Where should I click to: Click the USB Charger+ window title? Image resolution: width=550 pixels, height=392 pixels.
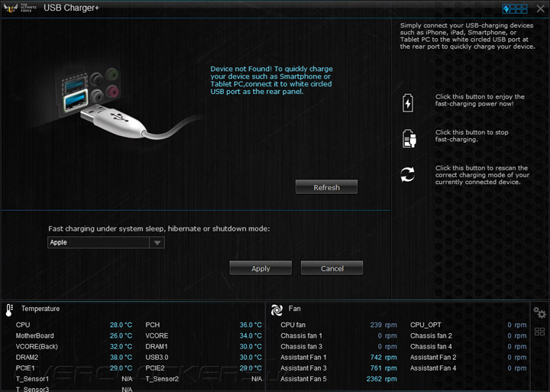point(71,8)
